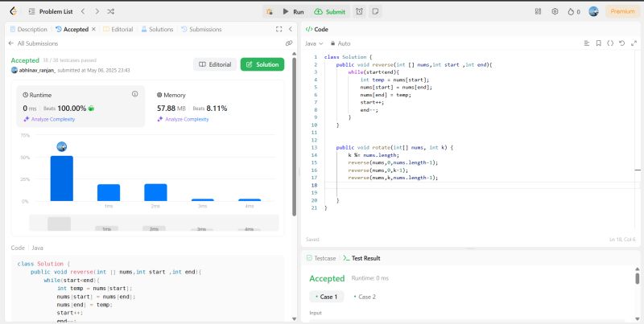This screenshot has width=644, height=324.
Task: Open the notes sticky icon
Action: click(x=375, y=12)
